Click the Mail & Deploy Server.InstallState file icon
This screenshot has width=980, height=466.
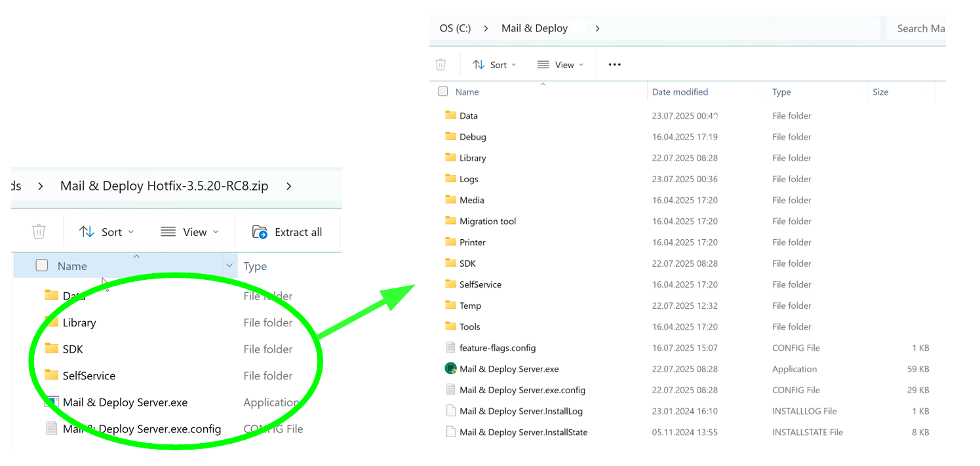click(x=450, y=433)
